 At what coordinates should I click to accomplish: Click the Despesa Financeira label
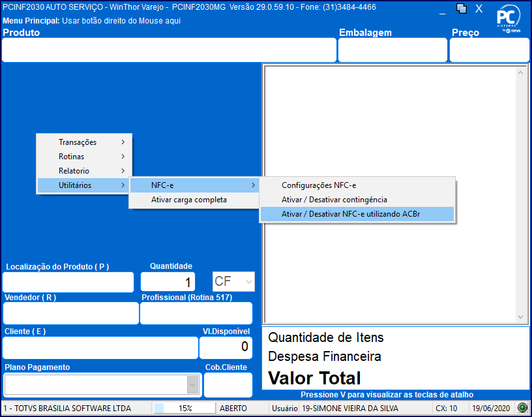[325, 356]
